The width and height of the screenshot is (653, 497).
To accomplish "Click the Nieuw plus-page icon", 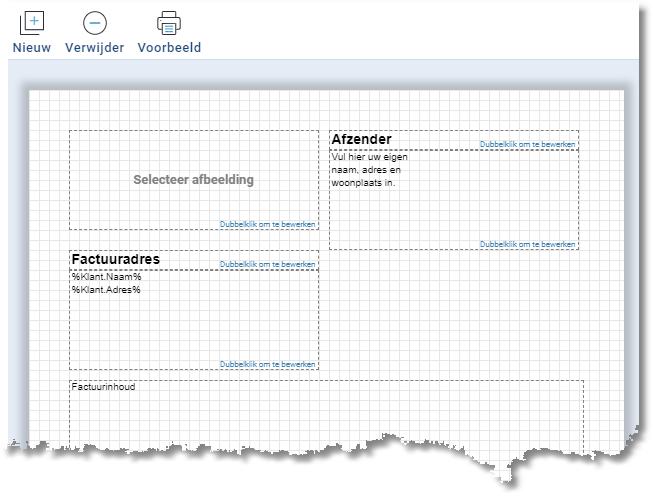I will pos(32,22).
